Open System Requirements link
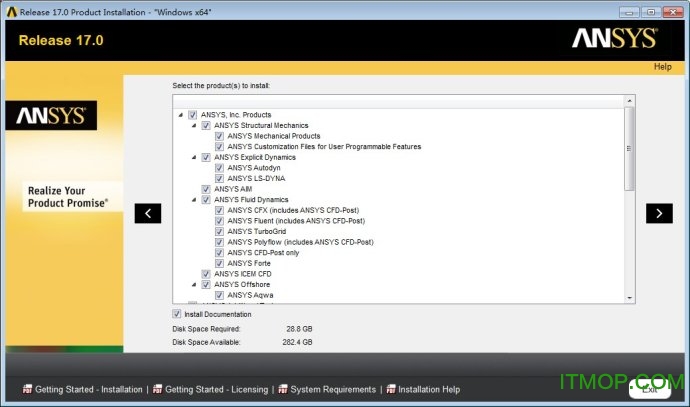Viewport: 690px width, 407px height. click(333, 389)
